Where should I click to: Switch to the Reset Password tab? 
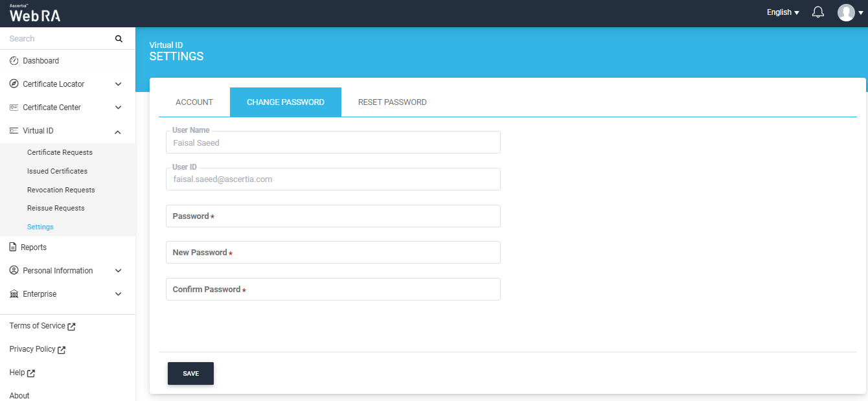(393, 102)
